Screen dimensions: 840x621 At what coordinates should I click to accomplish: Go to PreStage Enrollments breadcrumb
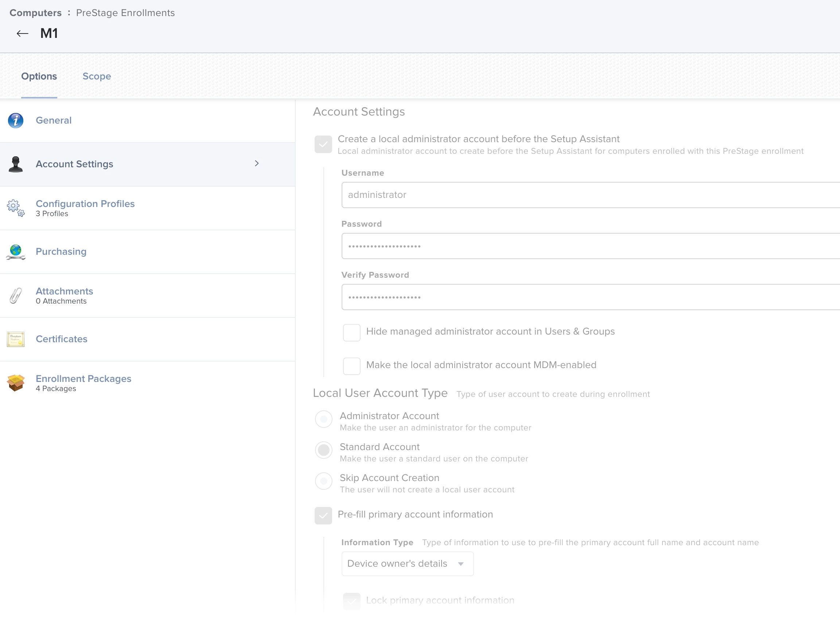click(x=125, y=13)
